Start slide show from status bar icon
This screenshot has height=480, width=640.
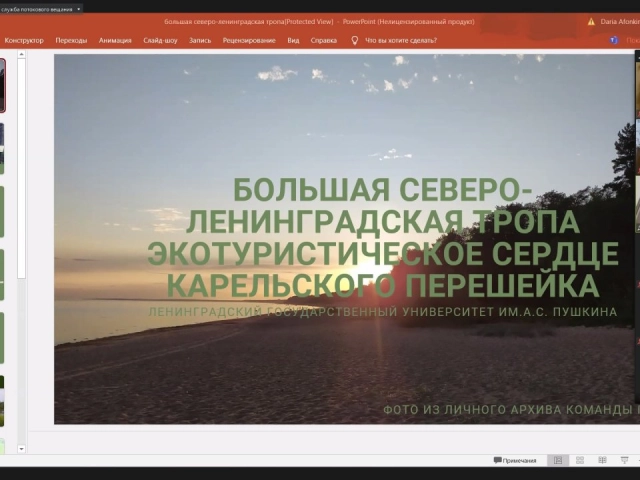point(624,460)
